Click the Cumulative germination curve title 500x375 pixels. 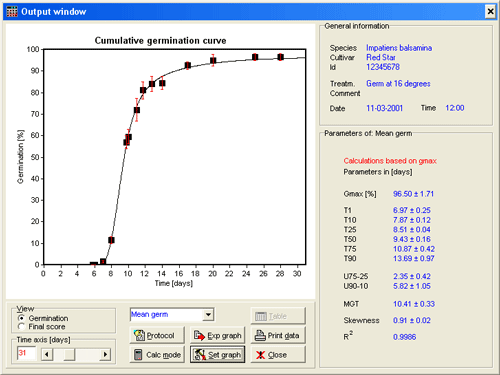pyautogui.click(x=160, y=41)
